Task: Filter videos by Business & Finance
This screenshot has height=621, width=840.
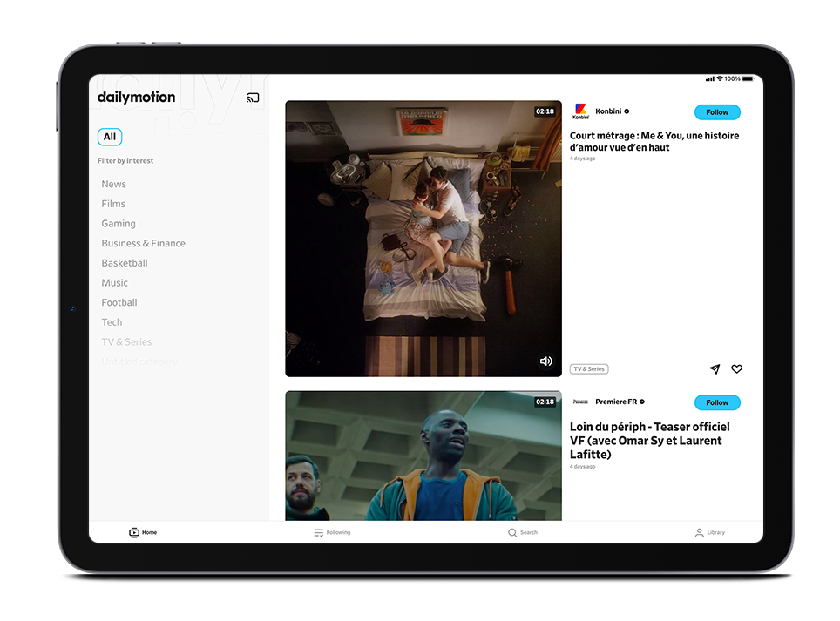Action: [143, 244]
